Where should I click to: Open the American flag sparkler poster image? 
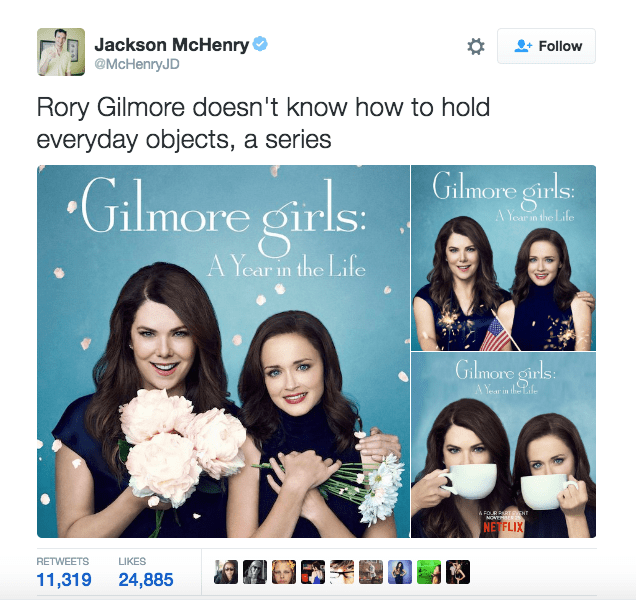point(503,258)
